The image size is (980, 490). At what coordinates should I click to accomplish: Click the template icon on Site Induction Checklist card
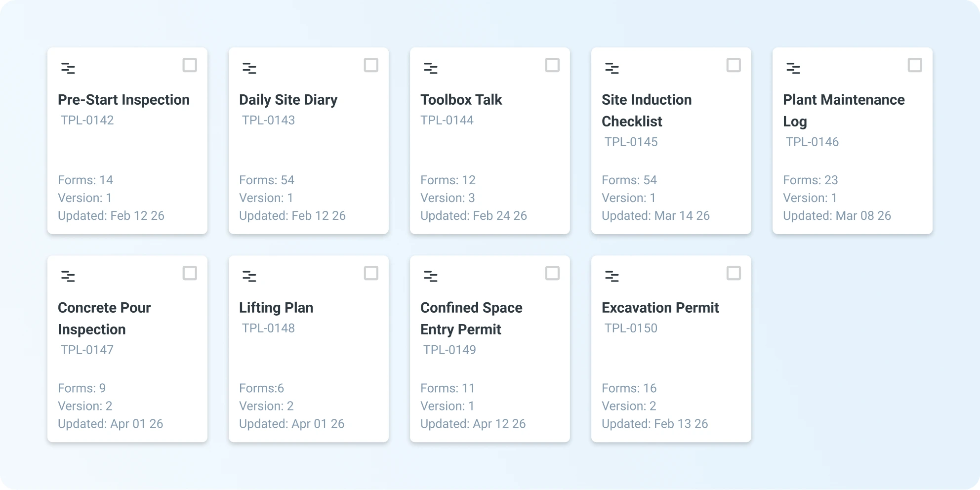612,69
